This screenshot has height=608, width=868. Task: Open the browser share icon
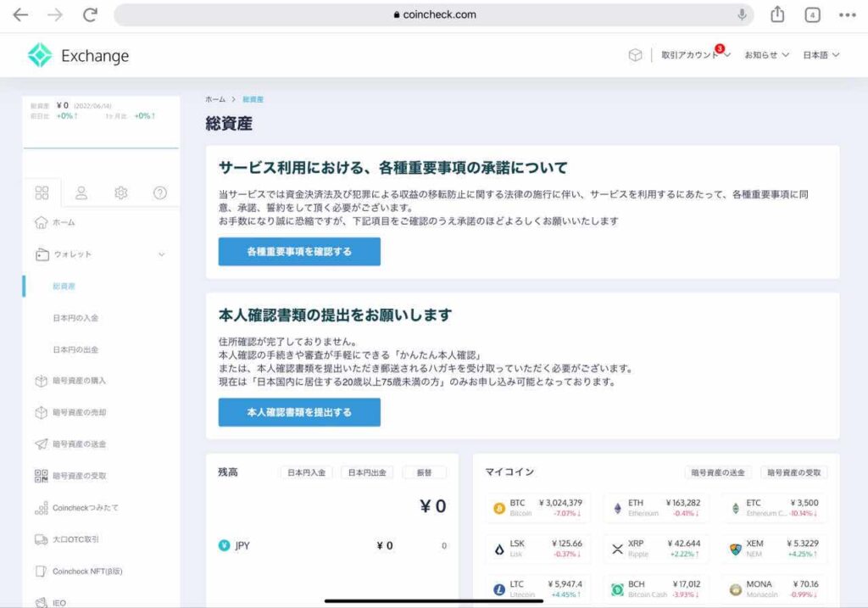click(777, 14)
